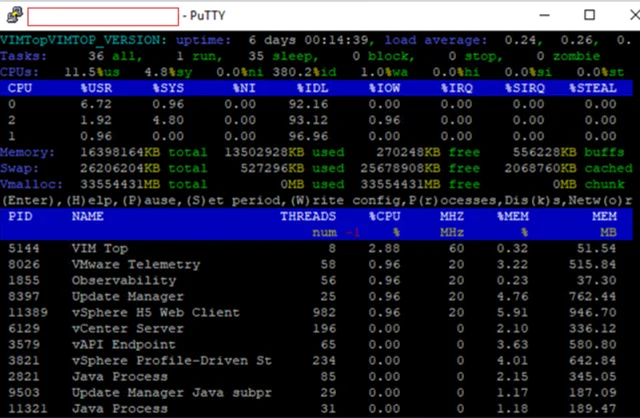Click the PID column header
This screenshot has height=418, width=640.
[20, 216]
